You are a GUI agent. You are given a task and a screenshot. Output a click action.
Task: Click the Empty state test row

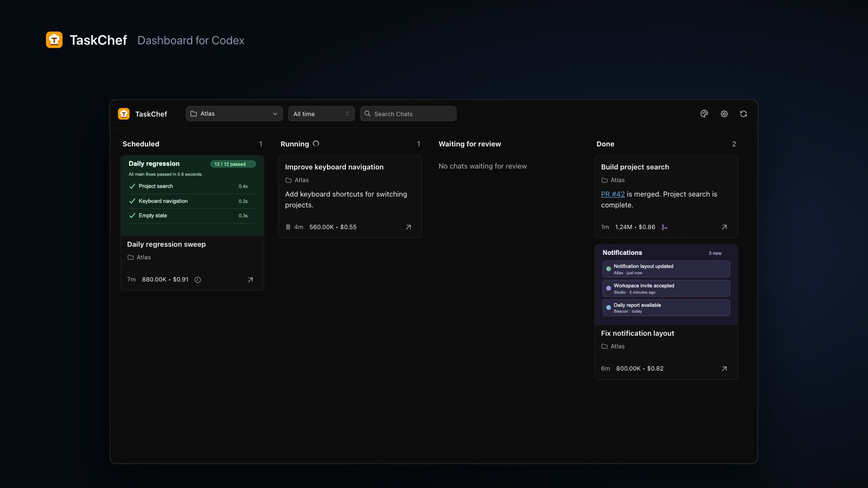[192, 216]
